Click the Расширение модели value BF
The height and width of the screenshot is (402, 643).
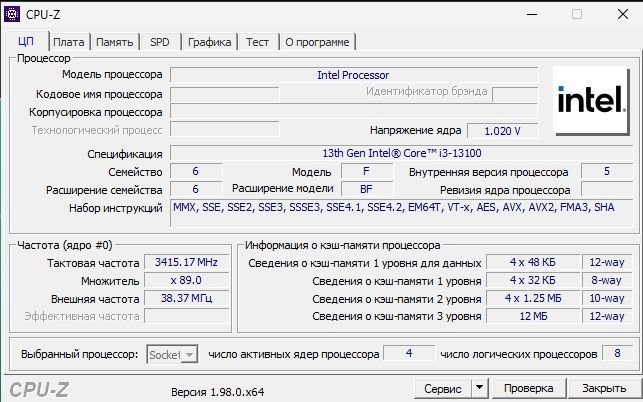(x=367, y=189)
